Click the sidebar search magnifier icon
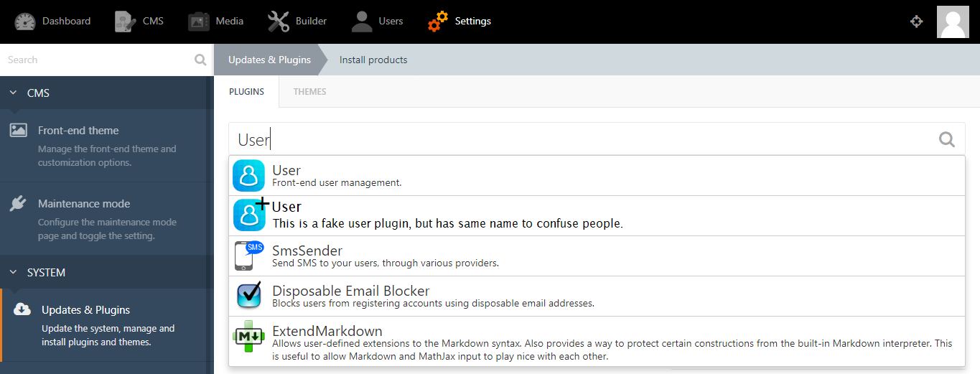Image resolution: width=980 pixels, height=374 pixels. (x=200, y=60)
